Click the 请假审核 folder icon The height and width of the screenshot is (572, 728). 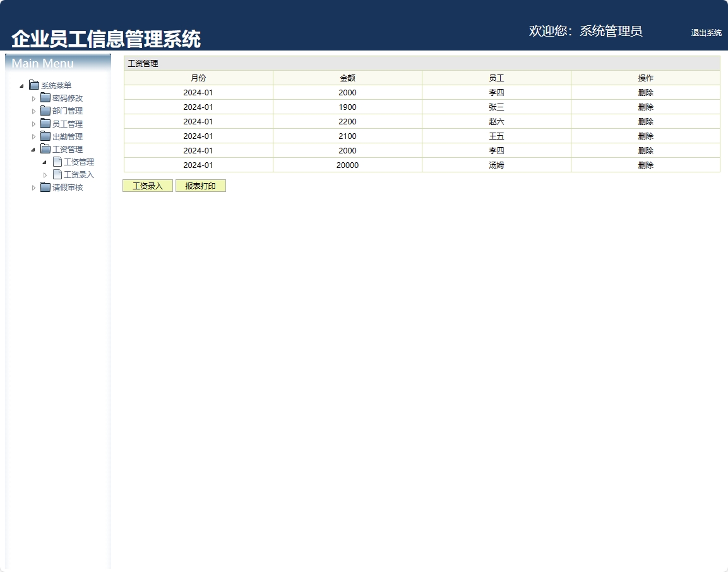[x=45, y=187]
